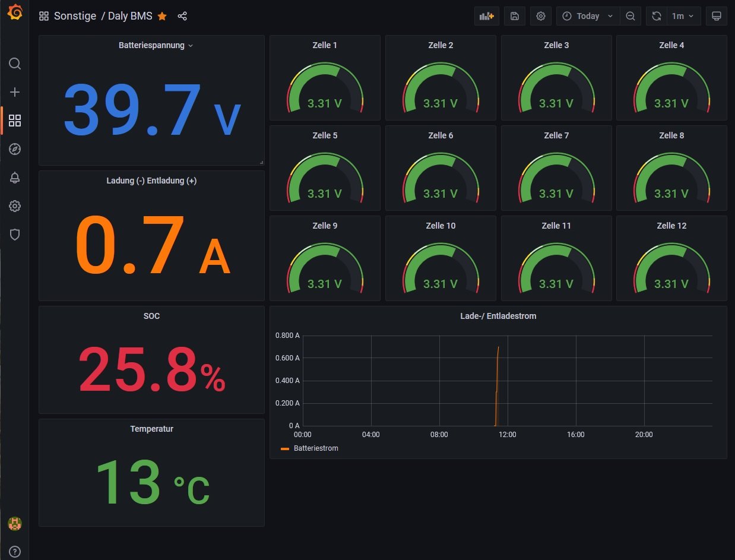Toggle Batteriestrom series in the legend
735x560 pixels.
315,448
